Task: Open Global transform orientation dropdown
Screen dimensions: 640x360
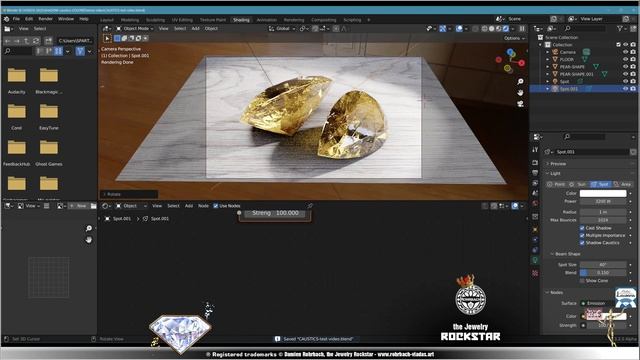Action: 282,29
